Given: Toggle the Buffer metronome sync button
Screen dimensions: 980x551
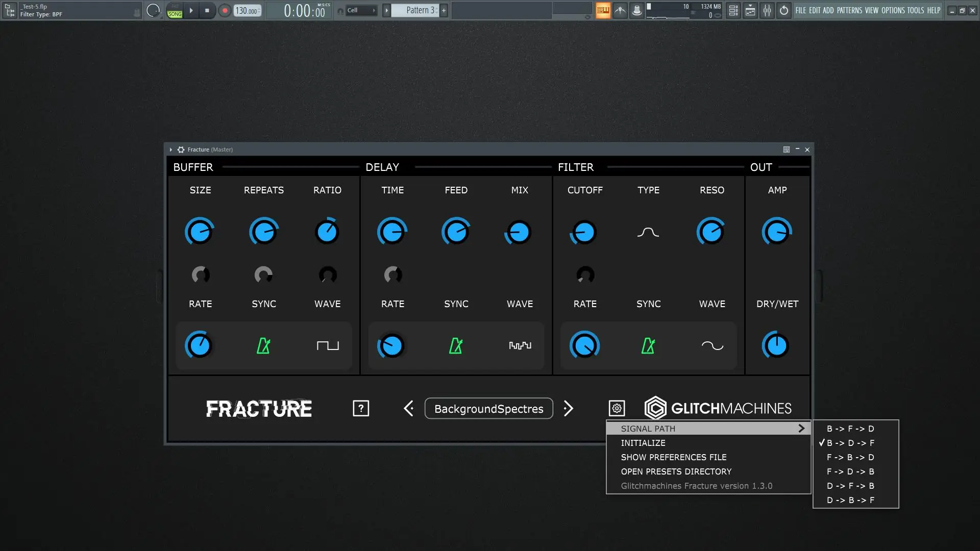Looking at the screenshot, I should pyautogui.click(x=263, y=346).
